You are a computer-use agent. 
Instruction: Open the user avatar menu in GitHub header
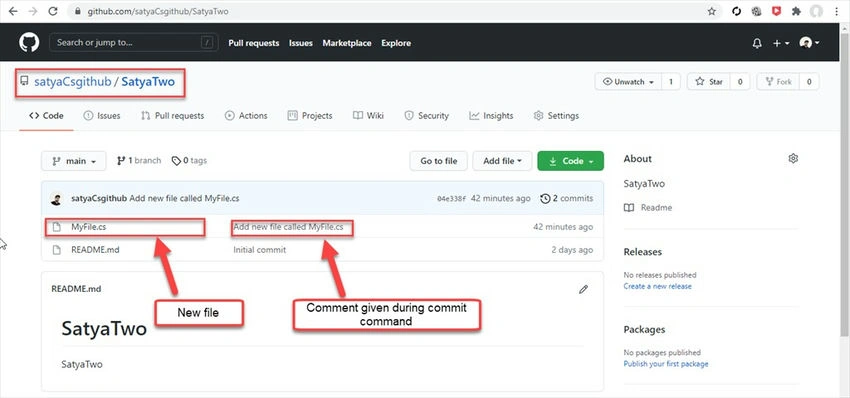coord(809,43)
